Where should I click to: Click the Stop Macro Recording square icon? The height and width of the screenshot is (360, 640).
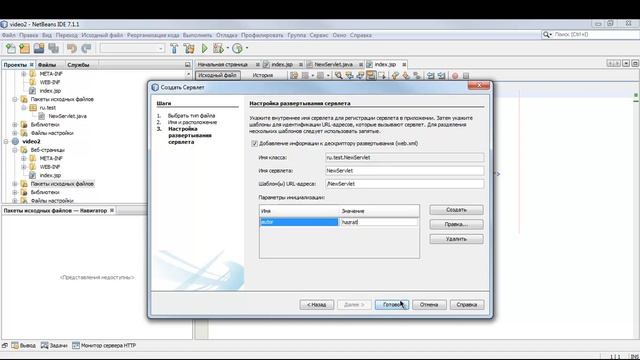point(466,76)
